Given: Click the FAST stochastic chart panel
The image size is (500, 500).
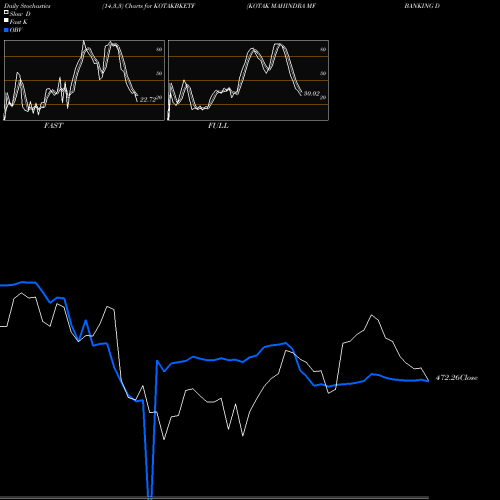Looking at the screenshot, I should pyautogui.click(x=84, y=80).
